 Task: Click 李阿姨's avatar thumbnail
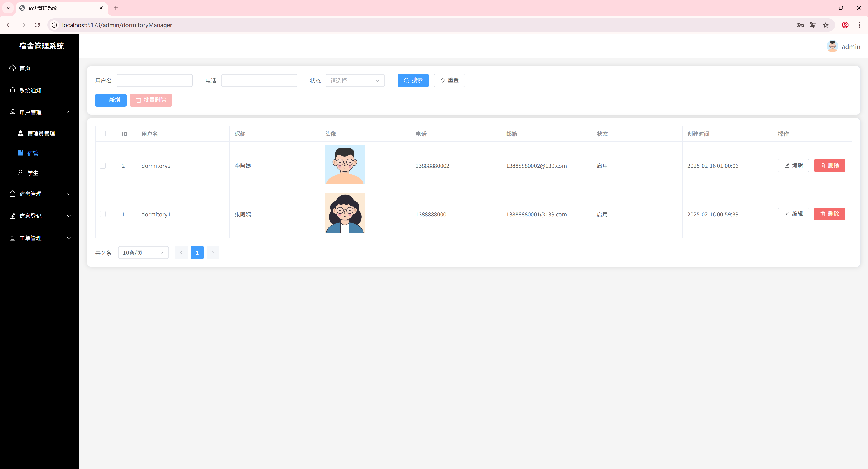(x=344, y=165)
